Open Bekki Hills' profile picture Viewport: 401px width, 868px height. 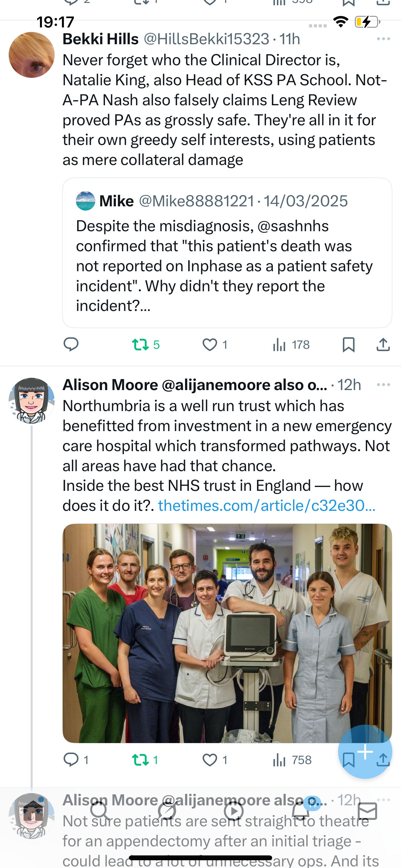point(32,55)
